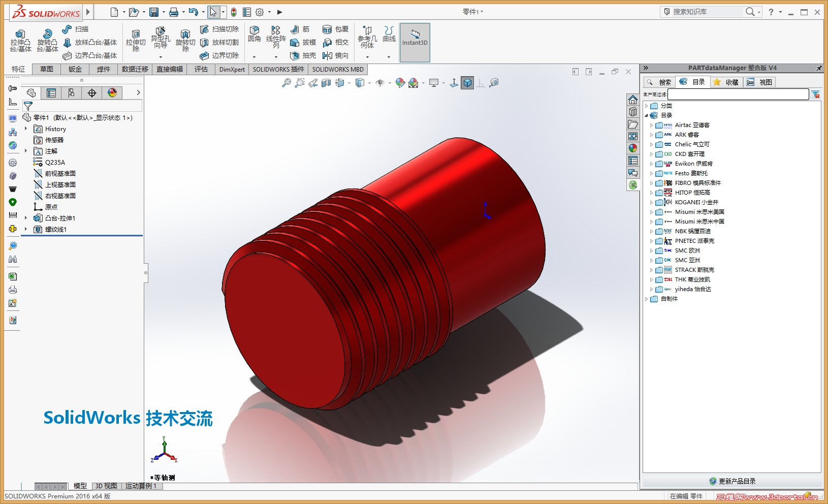Expand the FeatureManager tabs chevron arrow
This screenshot has height=504, width=828.
(x=138, y=92)
